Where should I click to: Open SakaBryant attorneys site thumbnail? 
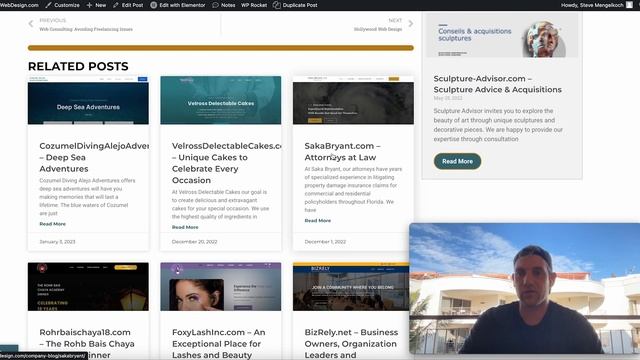coord(353,100)
